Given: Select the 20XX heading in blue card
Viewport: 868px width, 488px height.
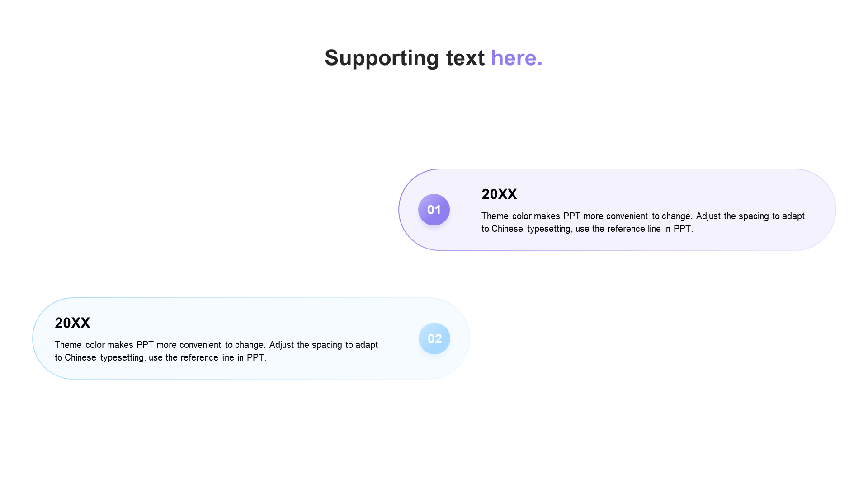Looking at the screenshot, I should [x=72, y=323].
